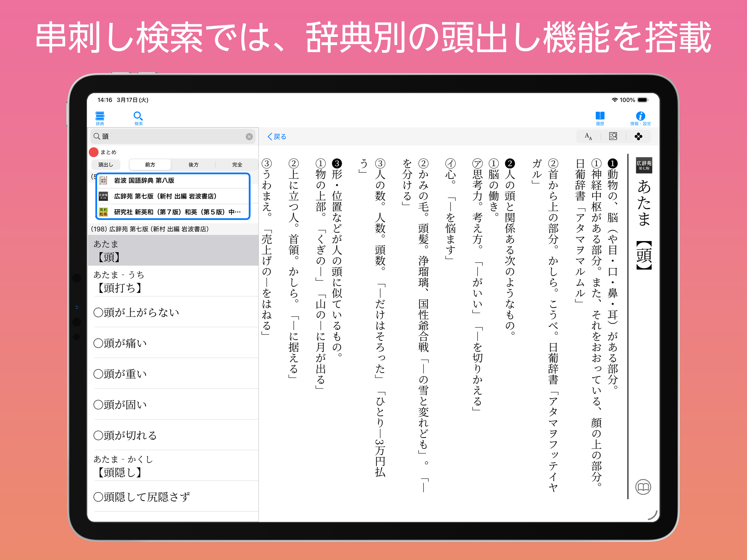Open the 頭が痛い entry
This screenshot has width=747, height=560.
(173, 343)
